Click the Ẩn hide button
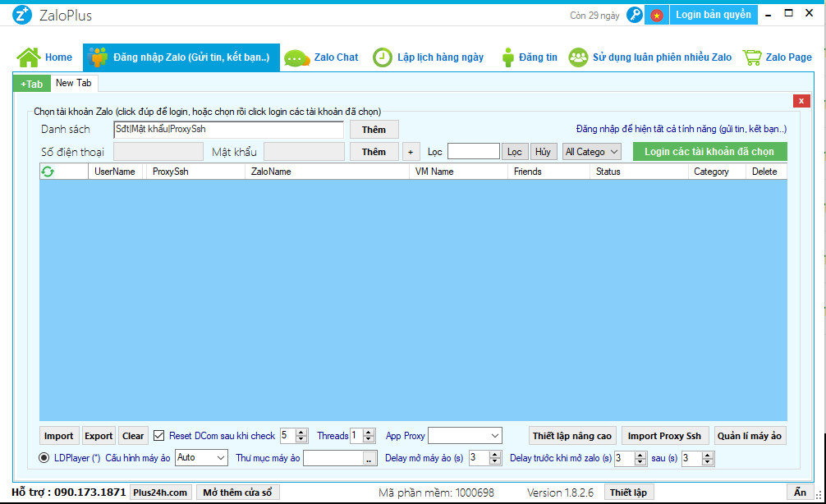This screenshot has height=504, width=826. pyautogui.click(x=801, y=492)
